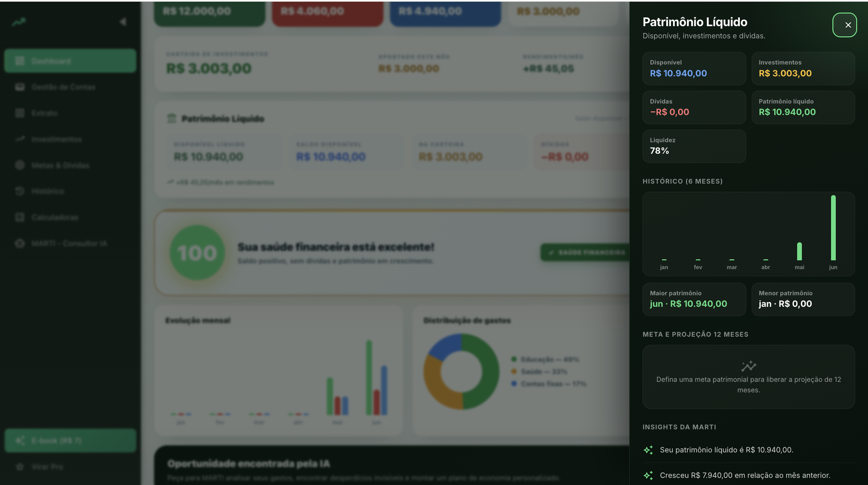Select the Dívidas −R$ 0,00 card
Image resolution: width=868 pixels, height=485 pixels.
click(694, 107)
